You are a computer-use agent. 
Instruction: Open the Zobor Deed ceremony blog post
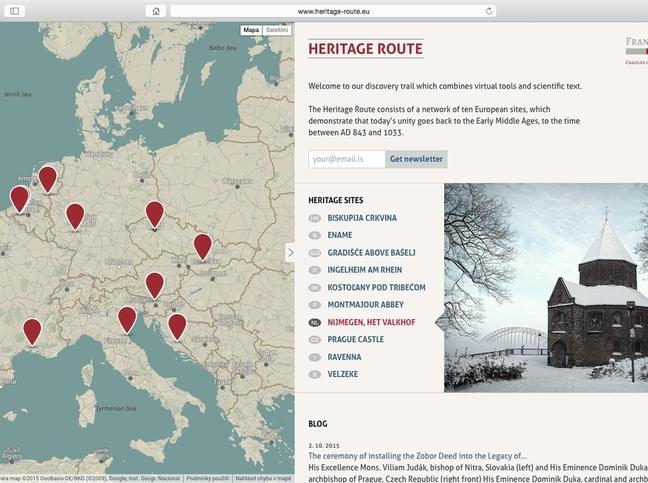(417, 455)
